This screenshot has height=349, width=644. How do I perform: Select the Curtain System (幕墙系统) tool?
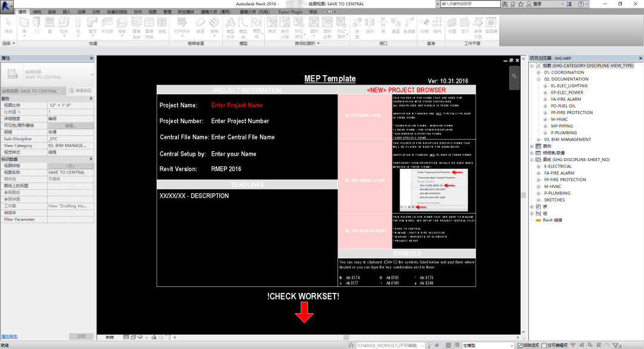coord(137,27)
